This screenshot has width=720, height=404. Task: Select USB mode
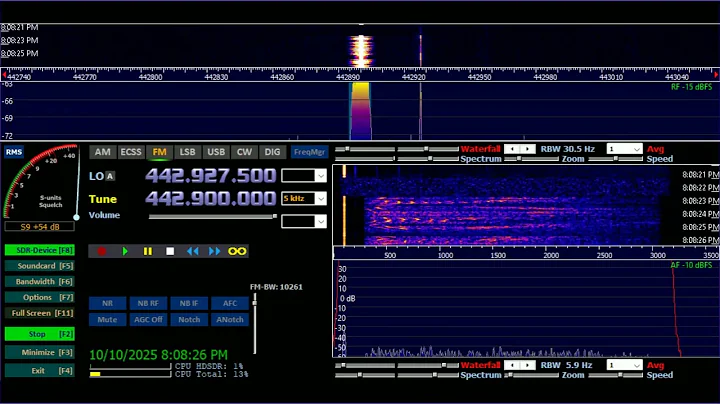click(216, 152)
